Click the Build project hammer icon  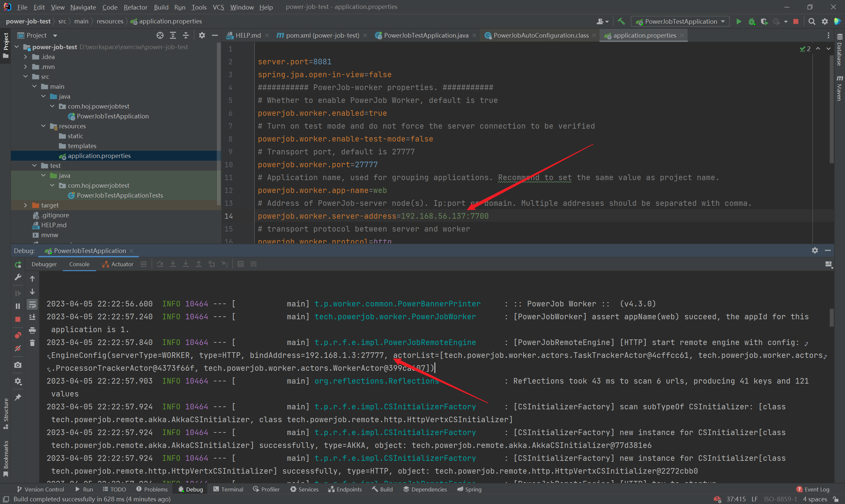coord(621,21)
